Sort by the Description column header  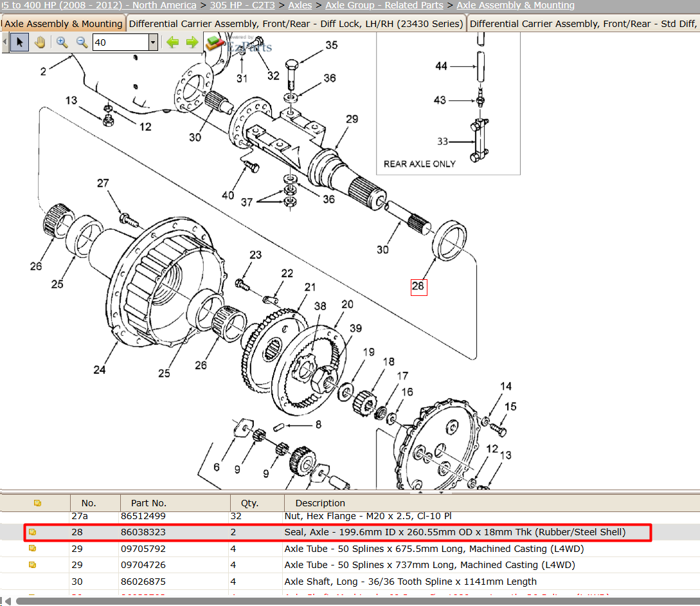coord(491,503)
